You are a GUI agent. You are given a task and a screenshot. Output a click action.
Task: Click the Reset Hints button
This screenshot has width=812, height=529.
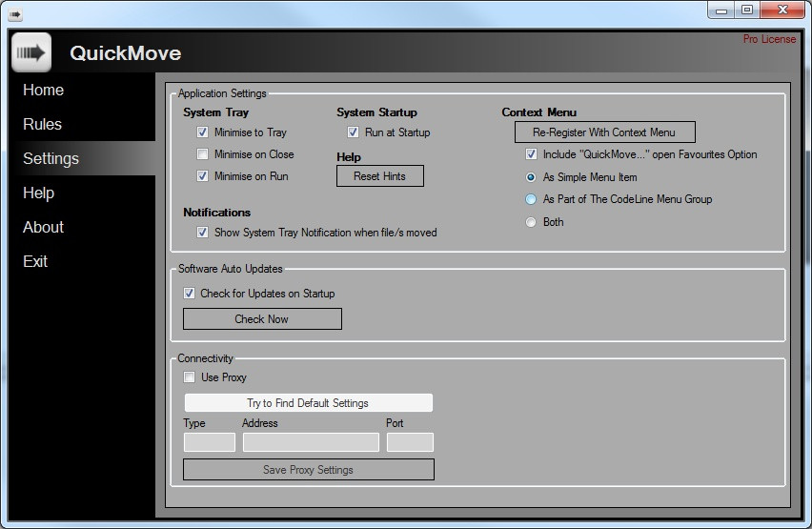380,176
